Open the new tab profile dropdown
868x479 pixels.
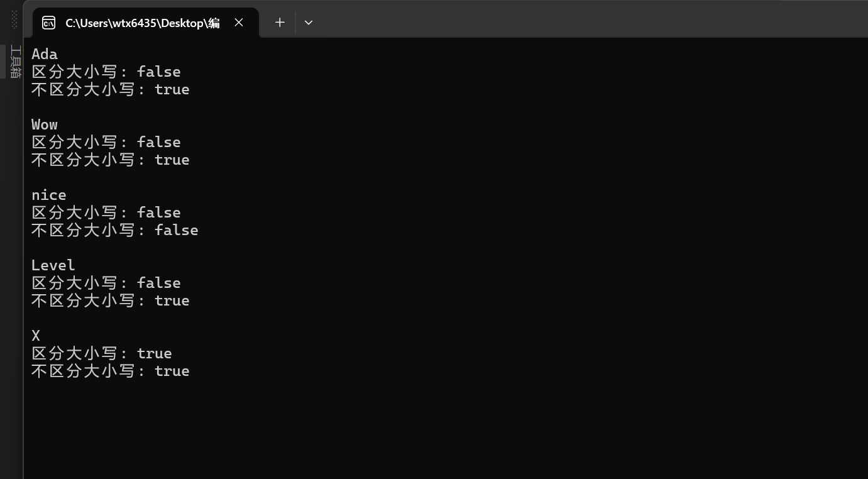309,23
